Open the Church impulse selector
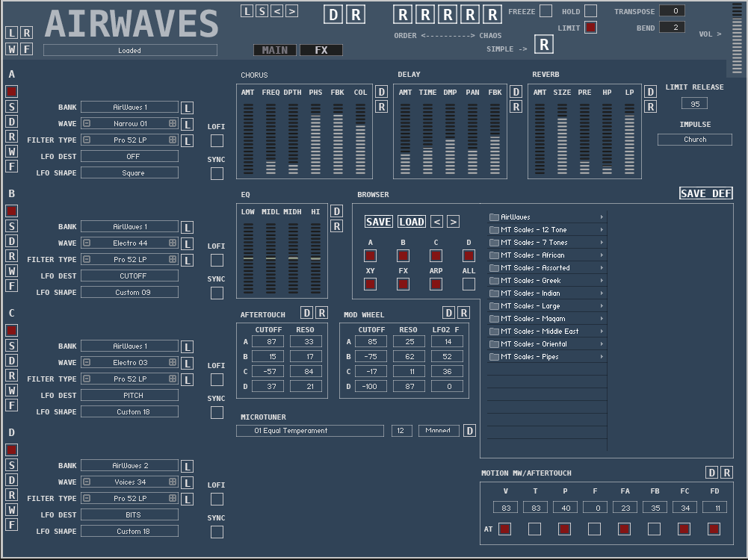 tap(694, 140)
